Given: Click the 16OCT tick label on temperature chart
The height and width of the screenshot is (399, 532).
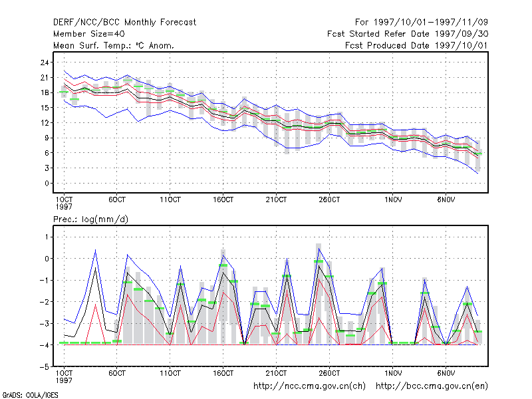Looking at the screenshot, I should tap(223, 200).
